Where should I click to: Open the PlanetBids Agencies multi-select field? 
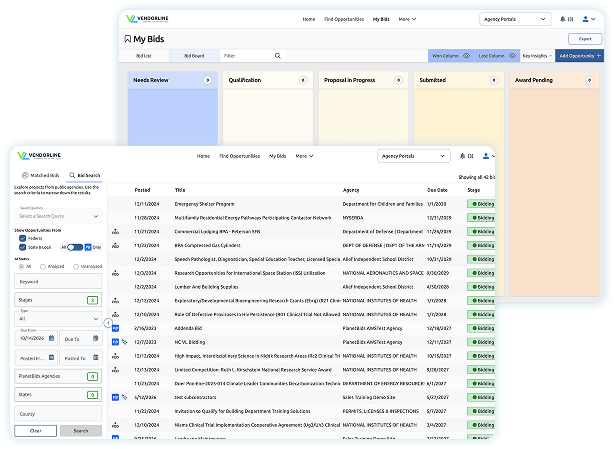pyautogui.click(x=58, y=376)
